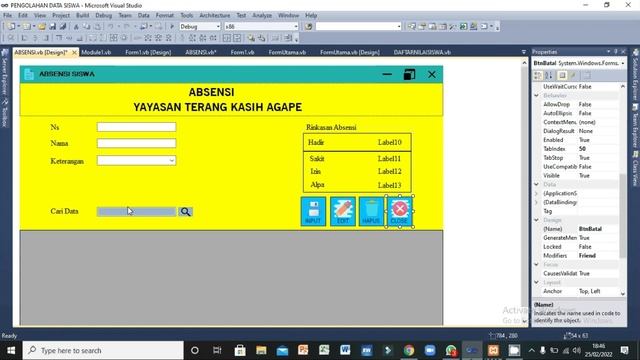Click the Nama text box on the form
The width and height of the screenshot is (640, 360).
point(136,143)
